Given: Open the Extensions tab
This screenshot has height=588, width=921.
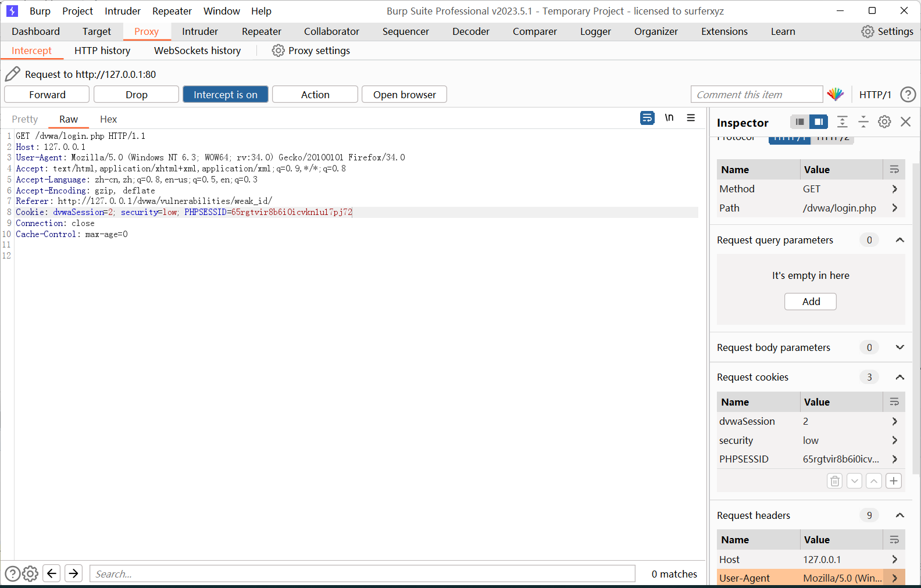Looking at the screenshot, I should tap(724, 31).
